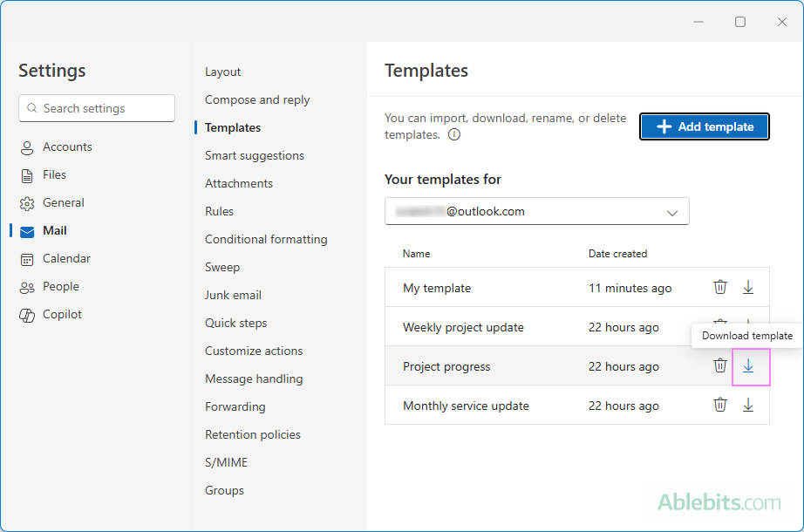Select the Files sidebar icon
Image resolution: width=804 pixels, height=532 pixels.
tap(27, 174)
